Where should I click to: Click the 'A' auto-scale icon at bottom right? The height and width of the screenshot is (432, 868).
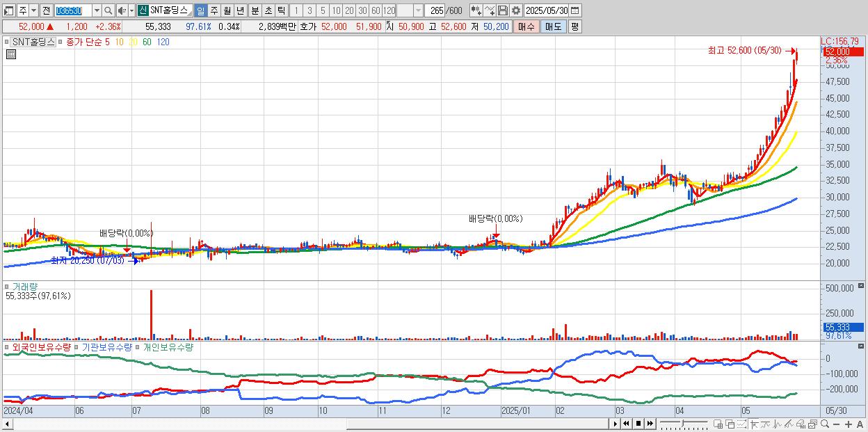coord(860,424)
